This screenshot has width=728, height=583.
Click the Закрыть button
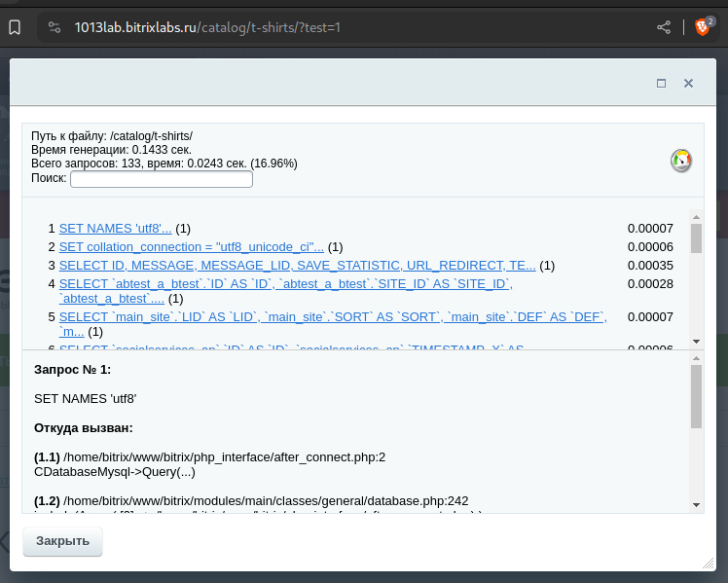point(62,541)
